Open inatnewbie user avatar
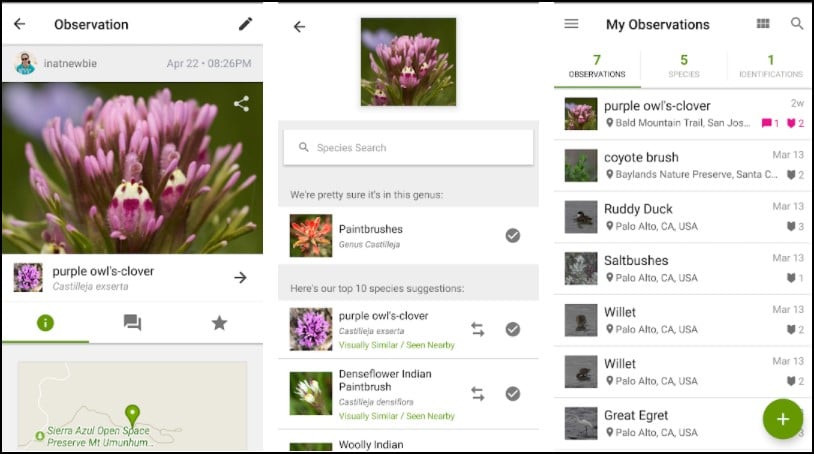Viewport: 814px width, 454px height. point(25,63)
